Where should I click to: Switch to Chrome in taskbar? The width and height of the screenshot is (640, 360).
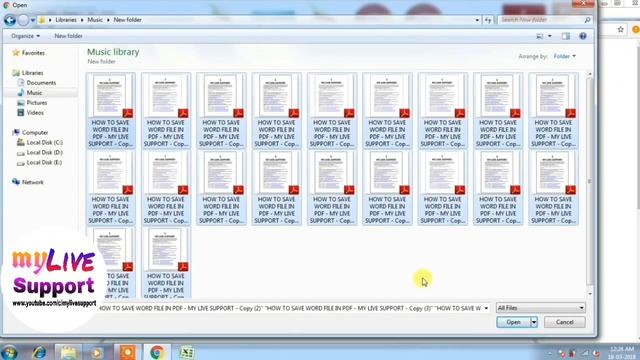pos(157,352)
